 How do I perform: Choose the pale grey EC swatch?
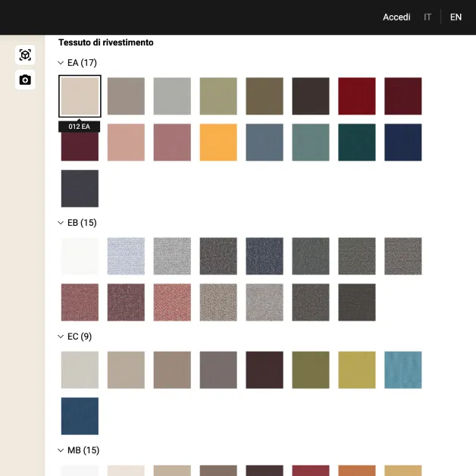80,370
